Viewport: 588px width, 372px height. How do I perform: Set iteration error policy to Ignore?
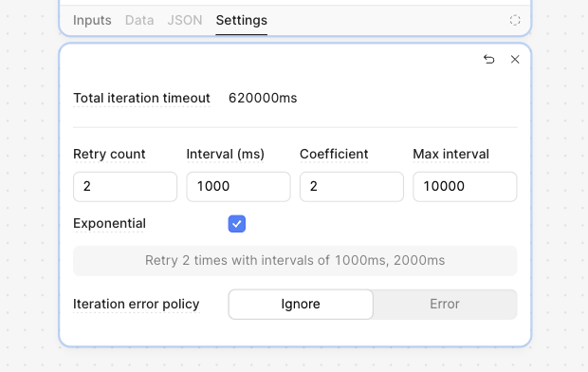tap(301, 304)
